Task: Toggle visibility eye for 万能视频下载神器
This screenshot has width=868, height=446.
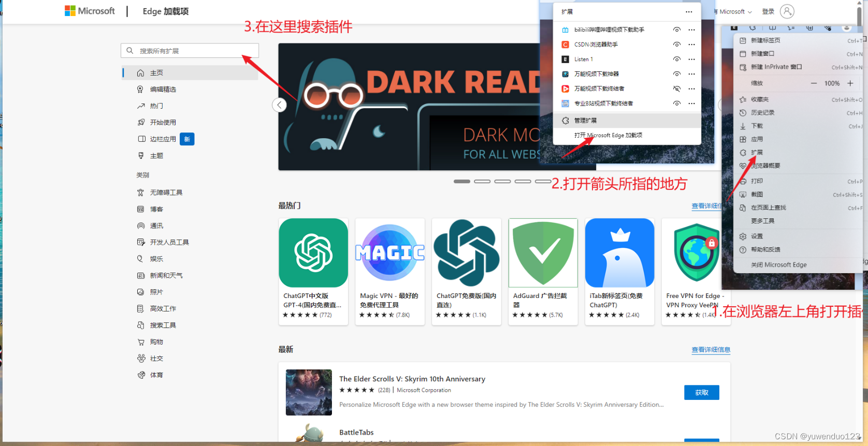Action: pyautogui.click(x=676, y=74)
